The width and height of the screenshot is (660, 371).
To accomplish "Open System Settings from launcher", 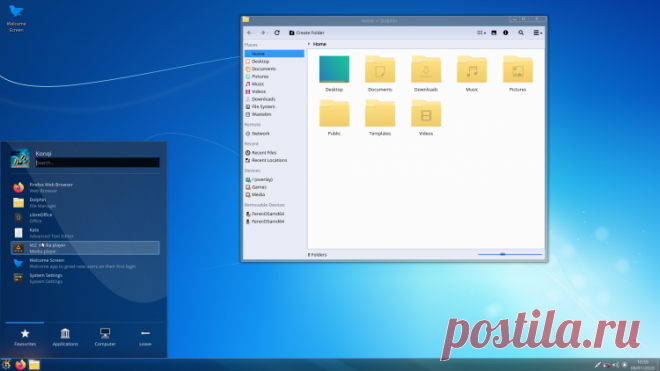I will click(x=85, y=278).
